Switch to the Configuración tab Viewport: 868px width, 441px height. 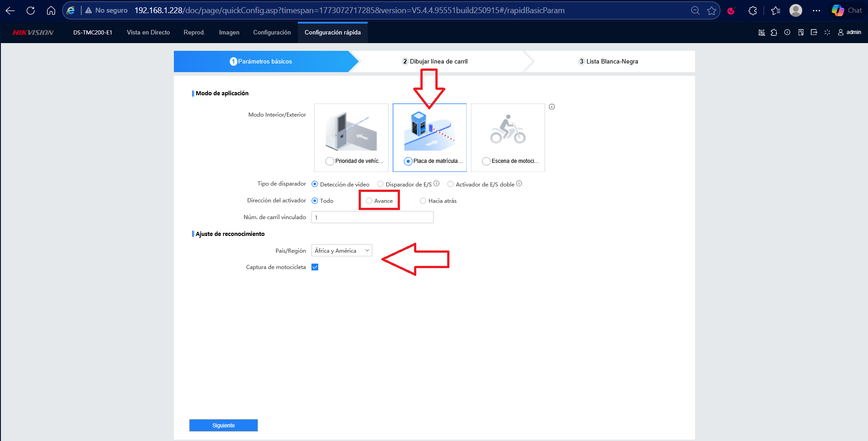[x=272, y=32]
